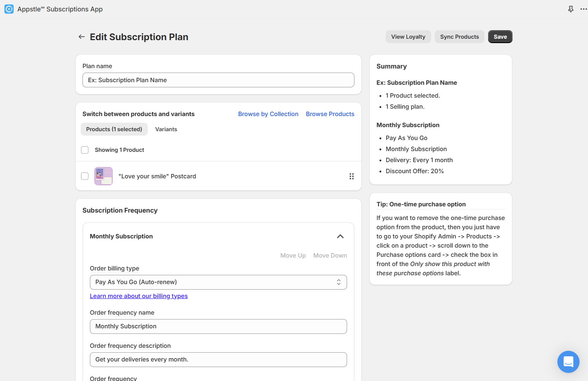
Task: Focus the Plan name input field
Action: pyautogui.click(x=218, y=80)
